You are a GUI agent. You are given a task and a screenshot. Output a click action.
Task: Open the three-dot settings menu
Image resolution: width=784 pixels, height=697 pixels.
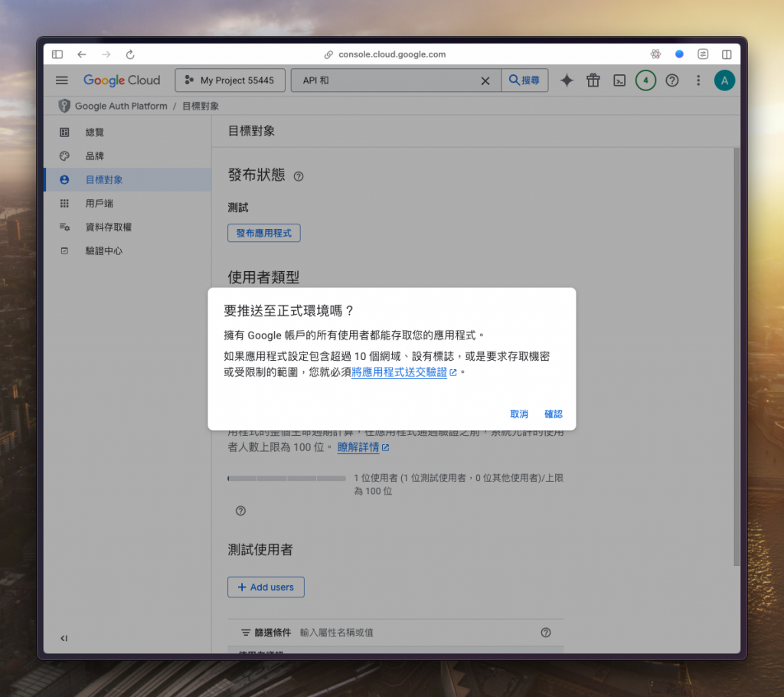click(698, 80)
